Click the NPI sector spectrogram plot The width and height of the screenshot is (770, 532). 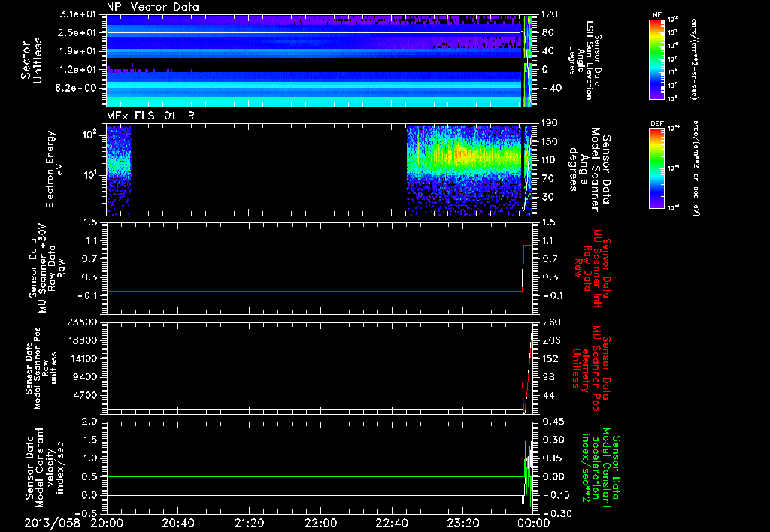coord(320,60)
